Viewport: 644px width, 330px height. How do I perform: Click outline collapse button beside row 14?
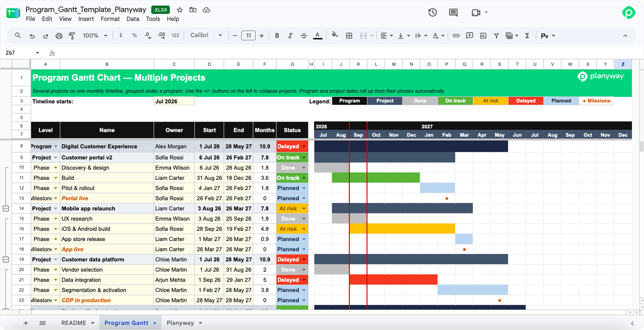point(6,209)
